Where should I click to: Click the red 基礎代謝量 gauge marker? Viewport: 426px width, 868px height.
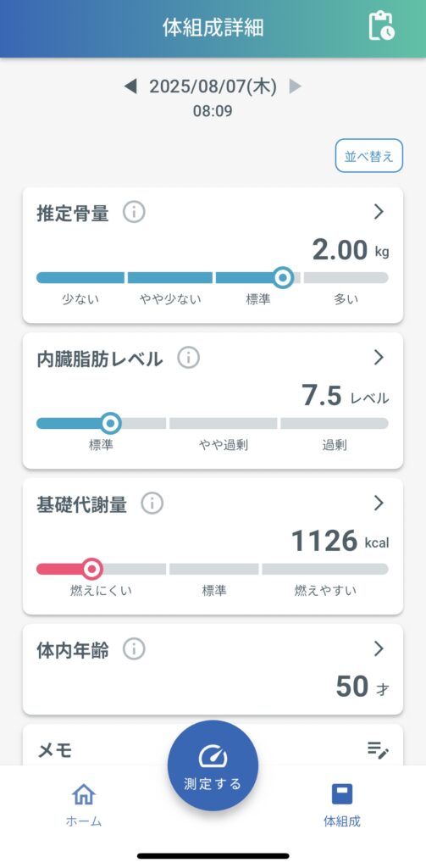92,569
